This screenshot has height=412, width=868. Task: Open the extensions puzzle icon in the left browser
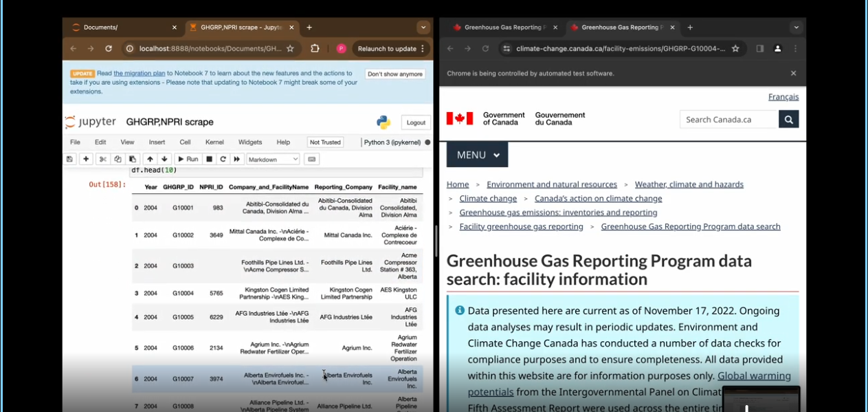315,49
